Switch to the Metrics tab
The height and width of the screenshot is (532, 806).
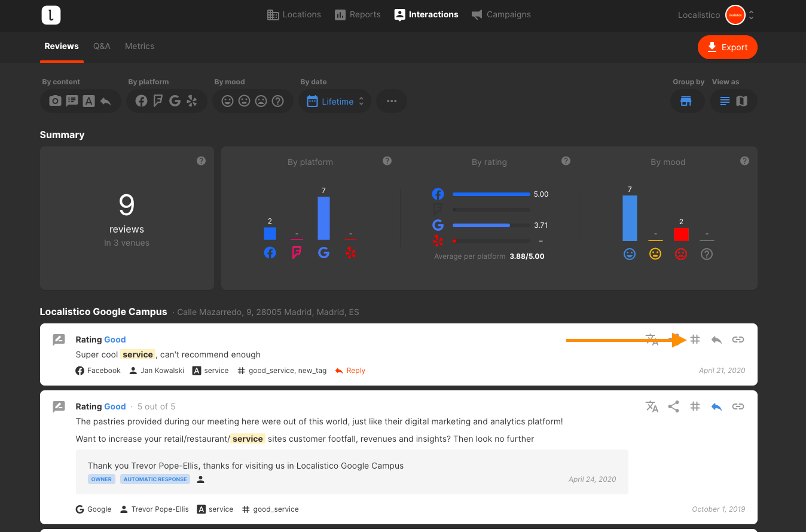pyautogui.click(x=139, y=46)
